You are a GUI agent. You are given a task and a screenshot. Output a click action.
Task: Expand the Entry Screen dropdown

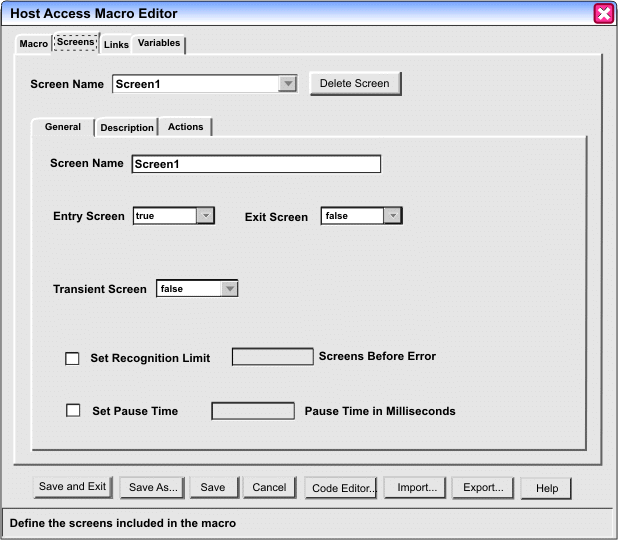pos(174,216)
